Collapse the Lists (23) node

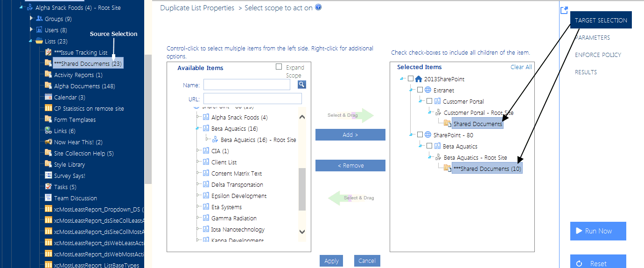pos(31,41)
